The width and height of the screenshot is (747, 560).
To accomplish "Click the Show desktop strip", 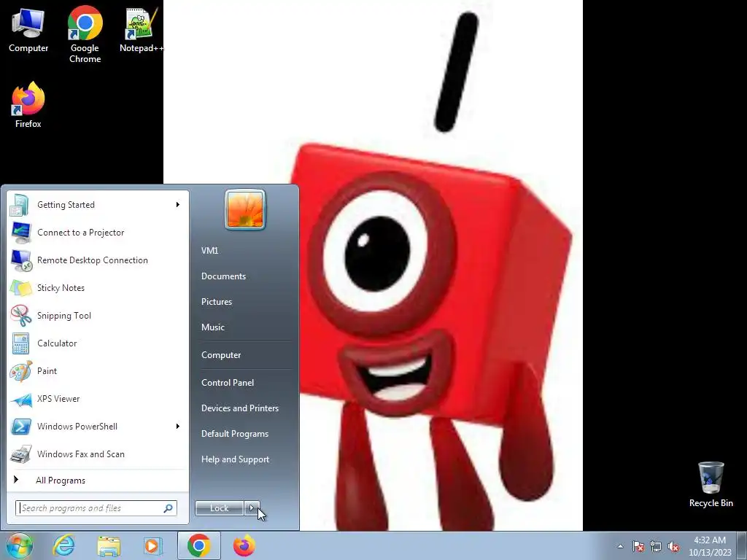I will click(742, 546).
